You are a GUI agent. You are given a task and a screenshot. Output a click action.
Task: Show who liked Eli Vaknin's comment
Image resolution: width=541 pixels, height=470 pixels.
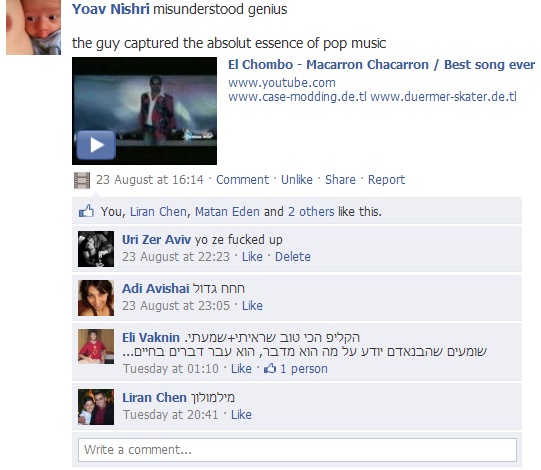pyautogui.click(x=304, y=369)
